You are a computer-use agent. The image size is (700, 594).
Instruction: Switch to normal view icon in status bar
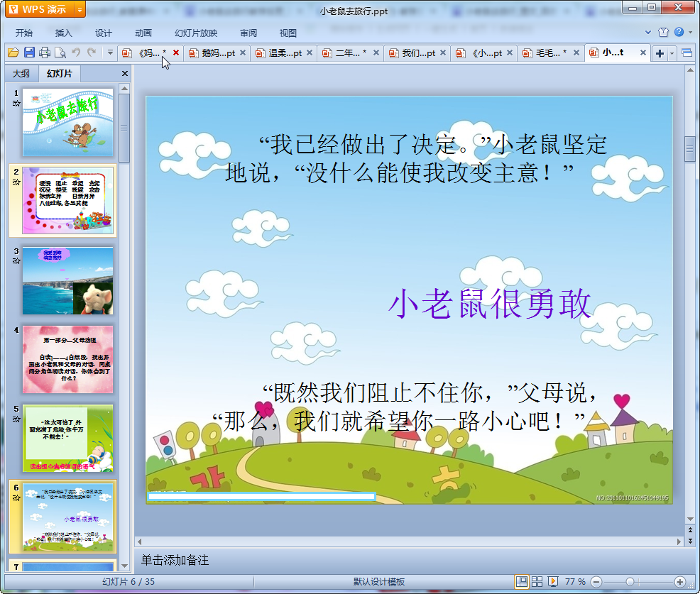pyautogui.click(x=521, y=581)
